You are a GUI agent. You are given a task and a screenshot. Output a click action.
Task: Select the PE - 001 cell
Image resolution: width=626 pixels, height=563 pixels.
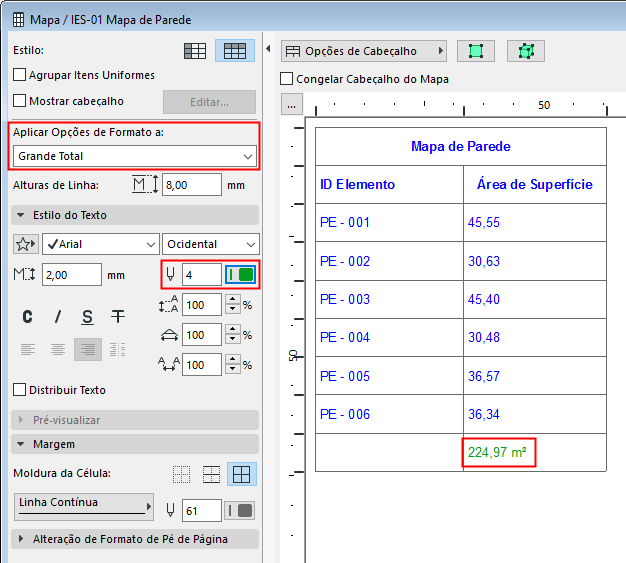pos(389,222)
